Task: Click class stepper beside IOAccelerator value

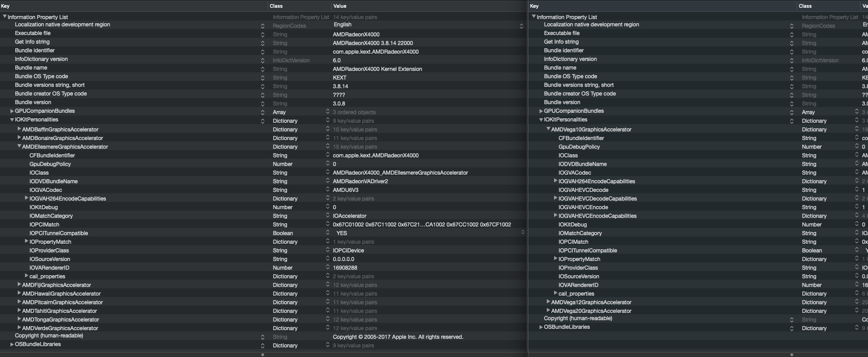Action: pos(328,216)
